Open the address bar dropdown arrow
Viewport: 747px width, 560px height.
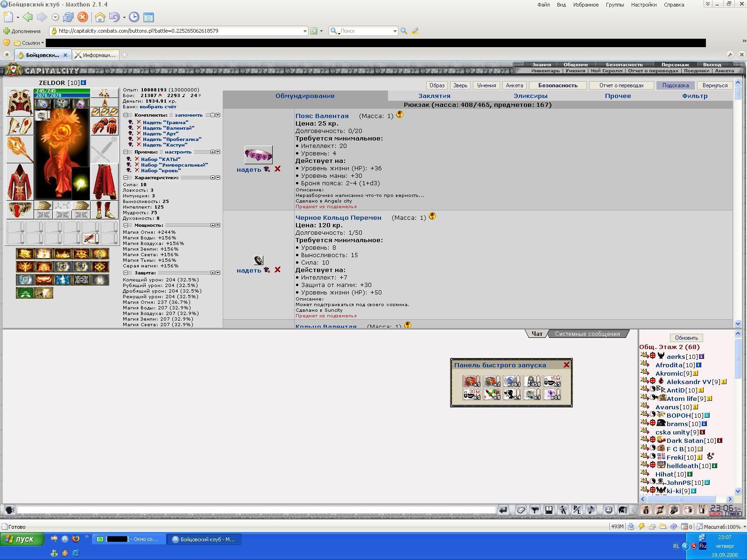click(305, 31)
